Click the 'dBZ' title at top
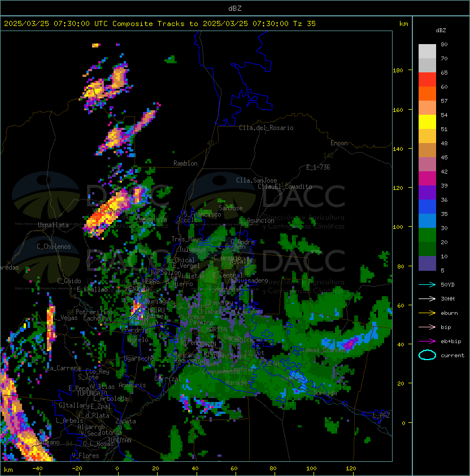 click(x=235, y=8)
